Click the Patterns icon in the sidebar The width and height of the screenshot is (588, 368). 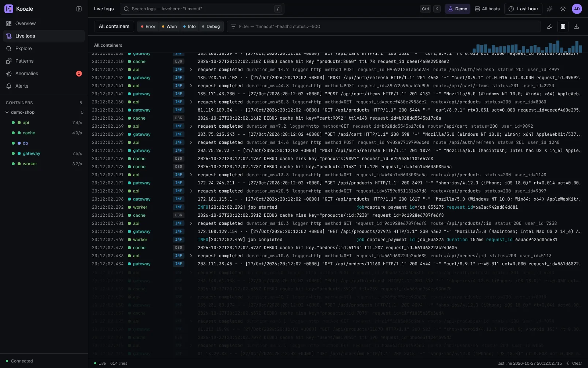point(9,61)
